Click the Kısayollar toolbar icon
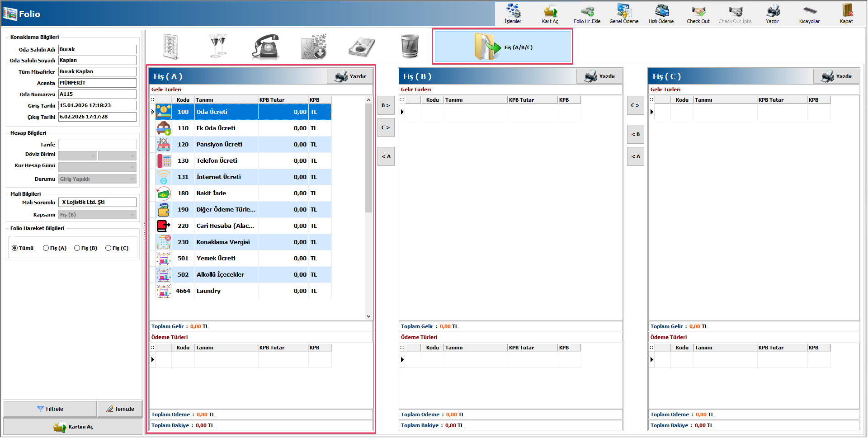Viewport: 868px width, 438px height. tap(809, 14)
